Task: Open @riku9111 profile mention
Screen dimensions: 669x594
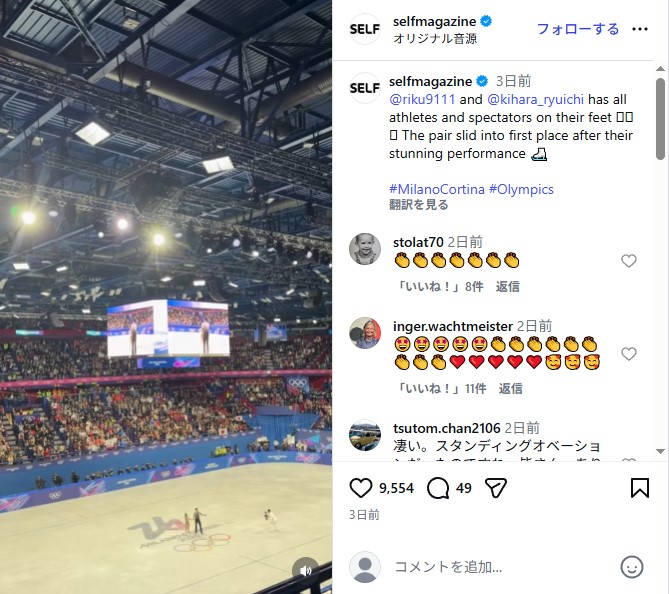Action: tap(422, 99)
